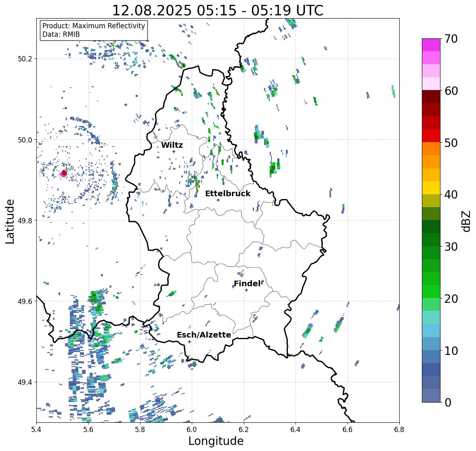The image size is (476, 451).
Task: Click the longitude tick label 5.4
Action: [x=36, y=430]
